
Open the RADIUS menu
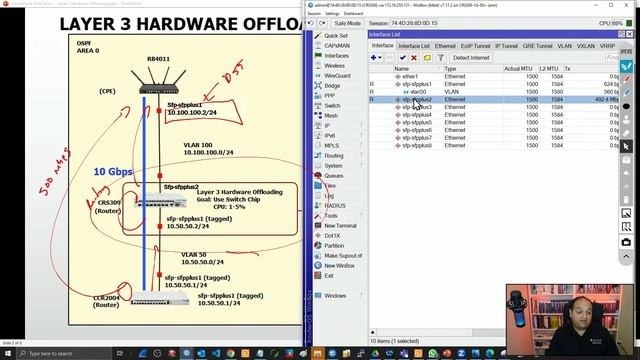pos(335,206)
